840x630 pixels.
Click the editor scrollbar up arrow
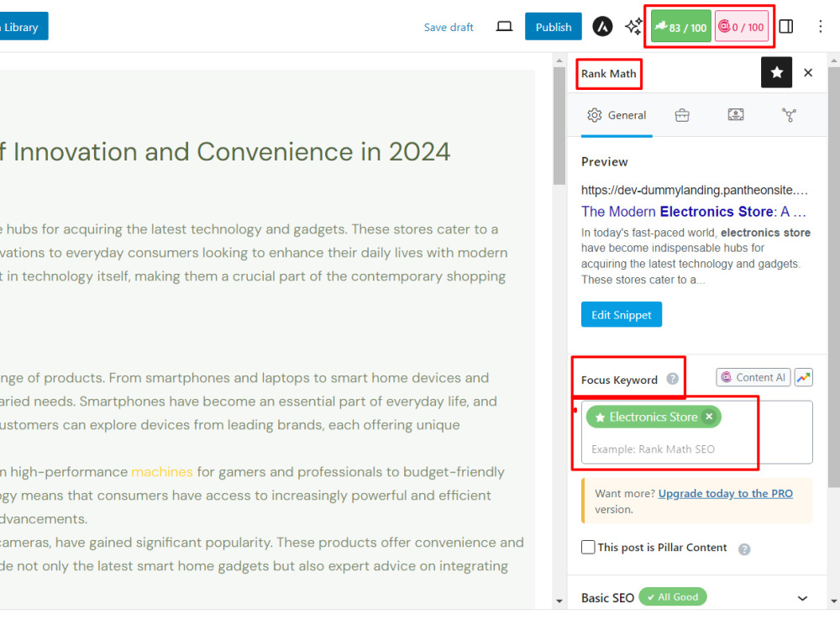(559, 60)
